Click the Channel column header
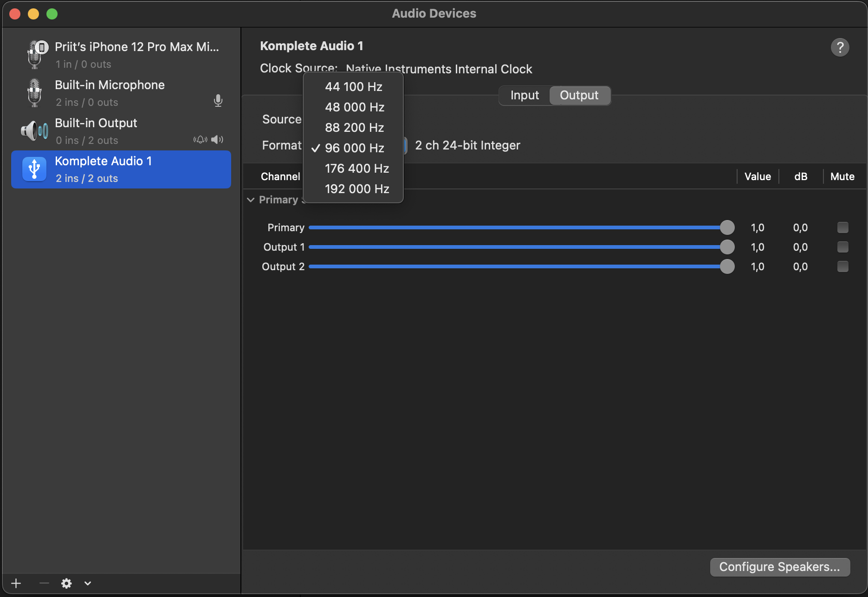The image size is (868, 597). coord(280,176)
